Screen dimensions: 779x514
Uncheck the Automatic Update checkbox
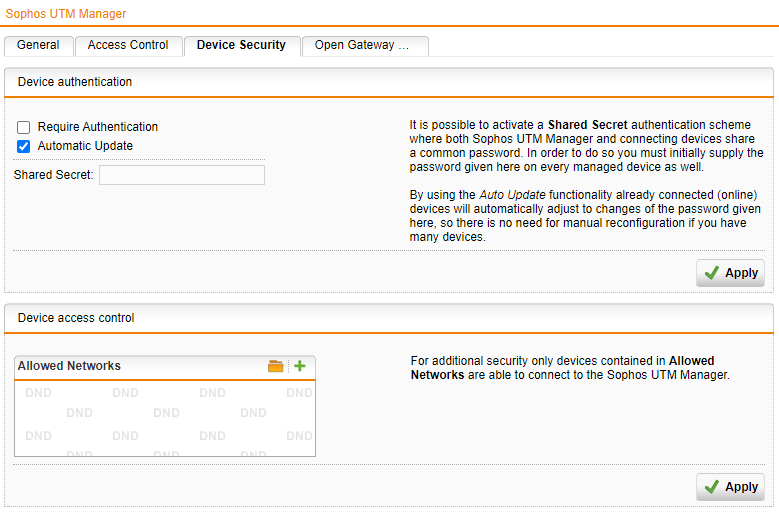[x=23, y=147]
